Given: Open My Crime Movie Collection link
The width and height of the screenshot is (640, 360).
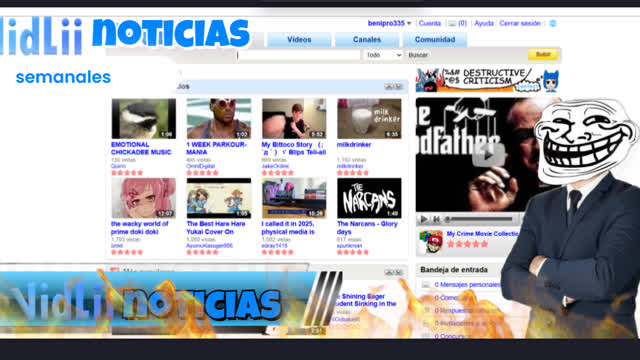Looking at the screenshot, I should [483, 234].
